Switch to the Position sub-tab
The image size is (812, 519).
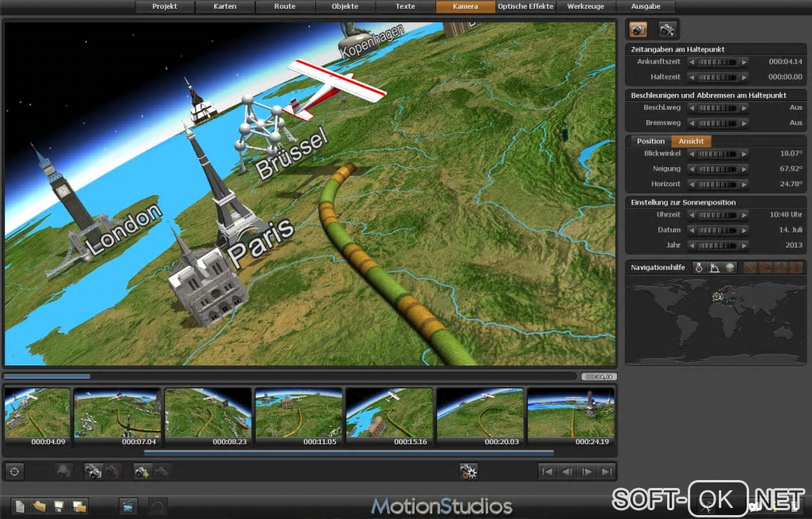(650, 141)
